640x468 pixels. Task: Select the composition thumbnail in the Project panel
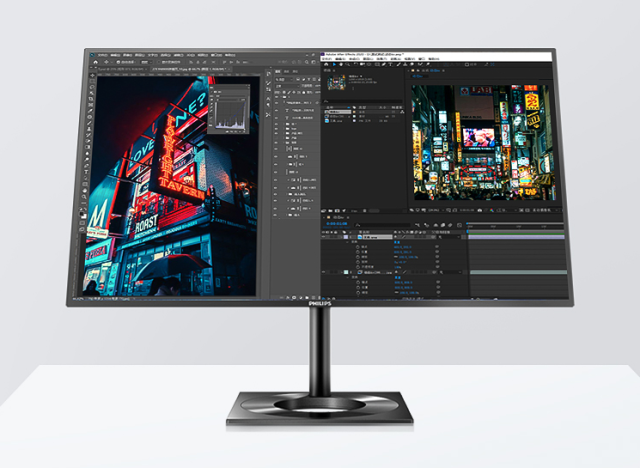(336, 82)
